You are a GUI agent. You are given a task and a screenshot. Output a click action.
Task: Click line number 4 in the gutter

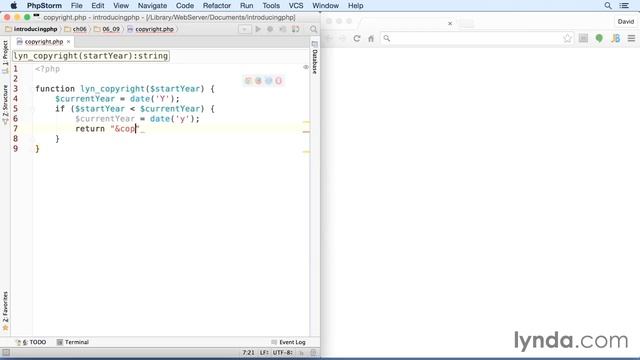(x=16, y=99)
